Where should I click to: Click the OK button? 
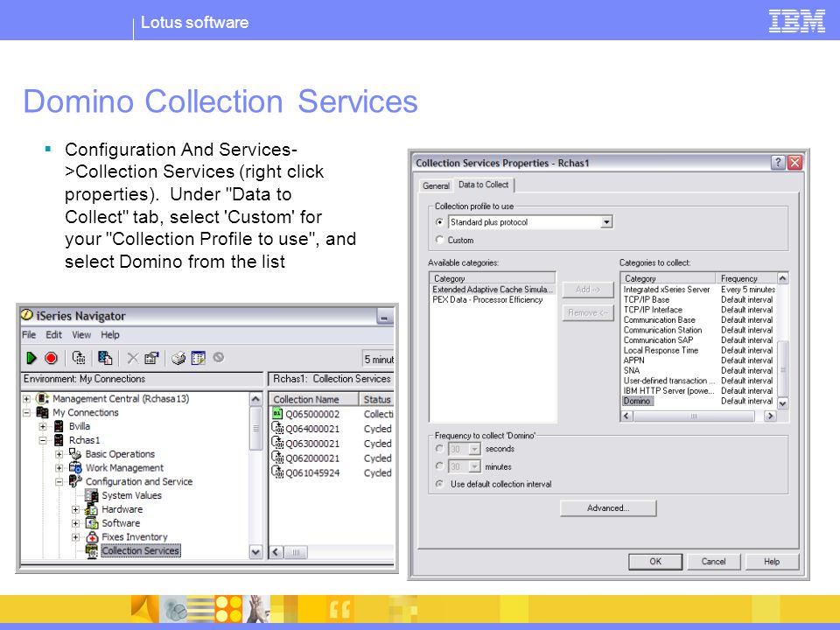(x=655, y=562)
